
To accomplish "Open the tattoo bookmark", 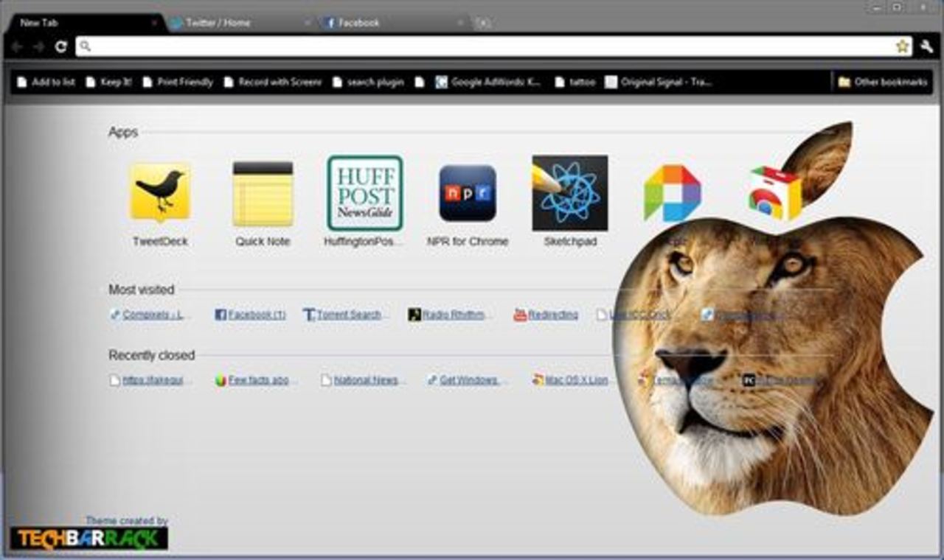I will pos(575,83).
